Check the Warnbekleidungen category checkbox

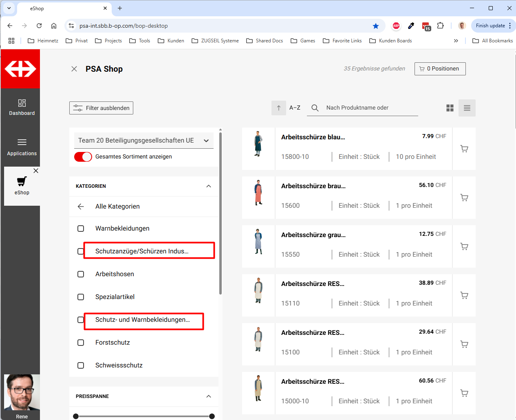pos(81,229)
